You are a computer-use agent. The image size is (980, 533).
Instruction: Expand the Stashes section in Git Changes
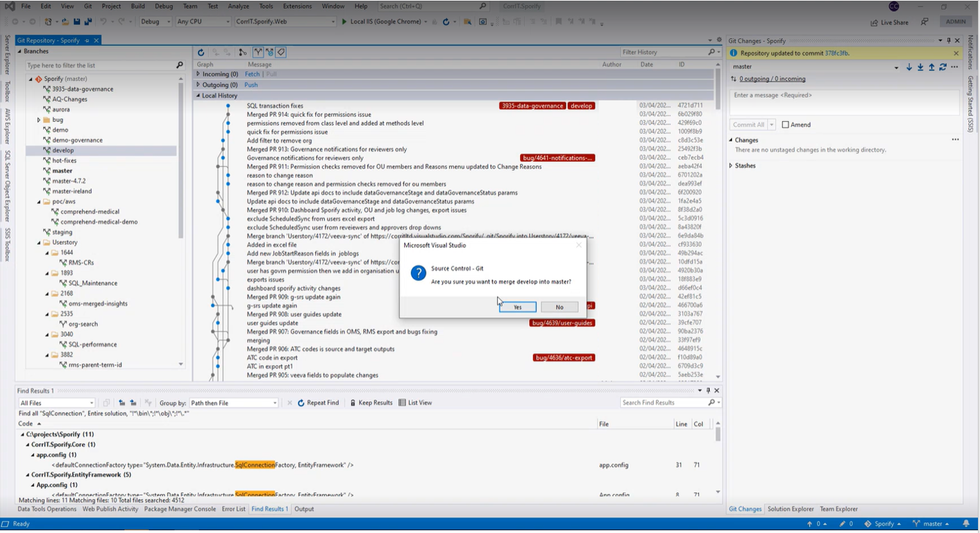731,166
